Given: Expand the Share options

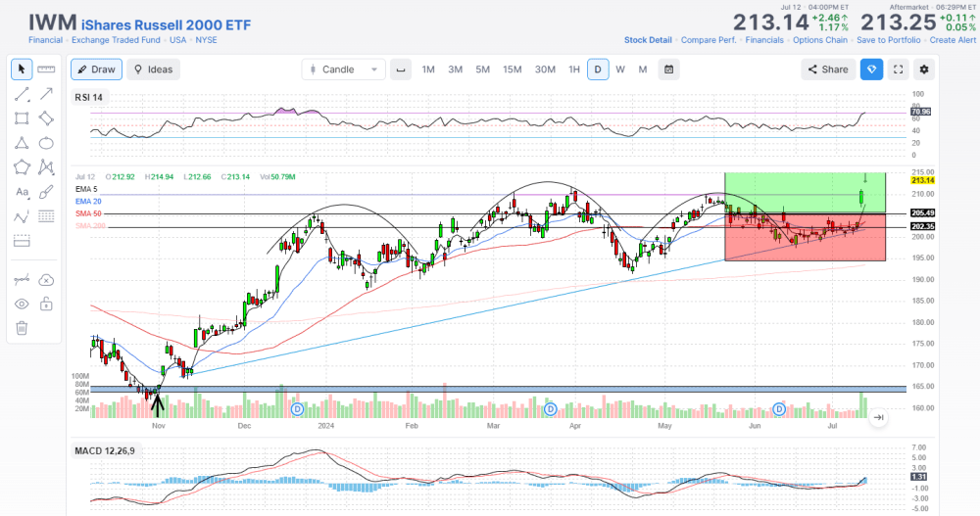Looking at the screenshot, I should click(x=827, y=70).
